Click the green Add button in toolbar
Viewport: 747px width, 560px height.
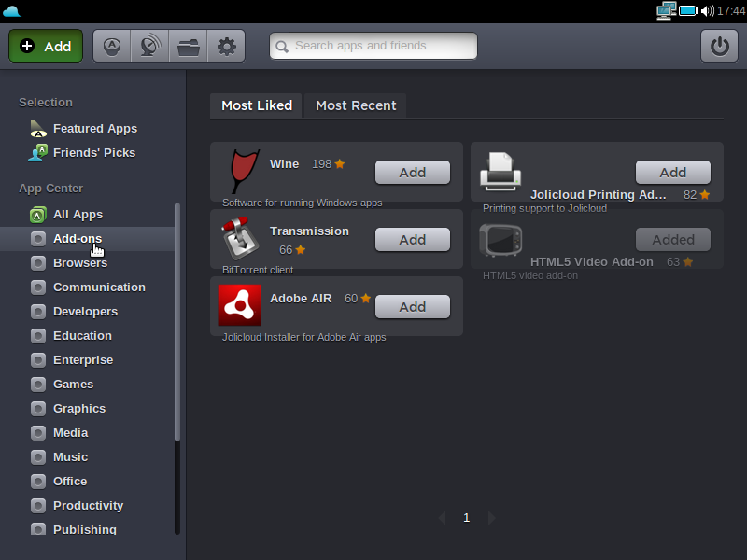click(x=46, y=46)
